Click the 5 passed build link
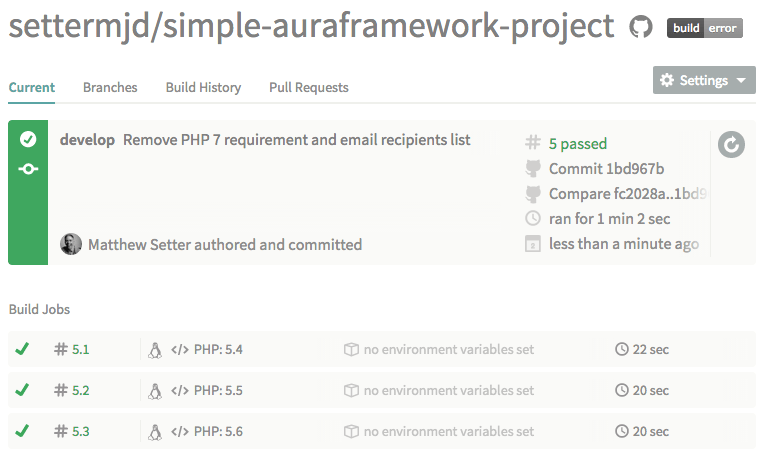The height and width of the screenshot is (456, 765). coord(577,143)
